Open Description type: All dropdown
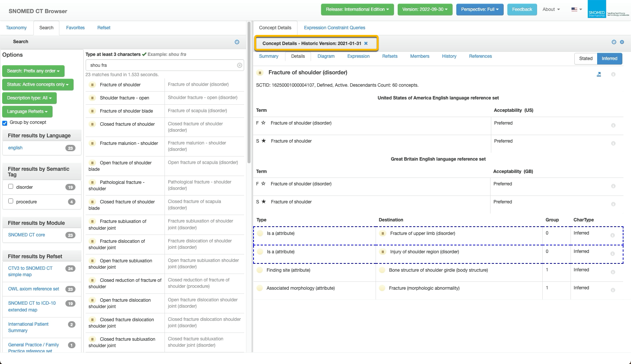 [x=29, y=98]
